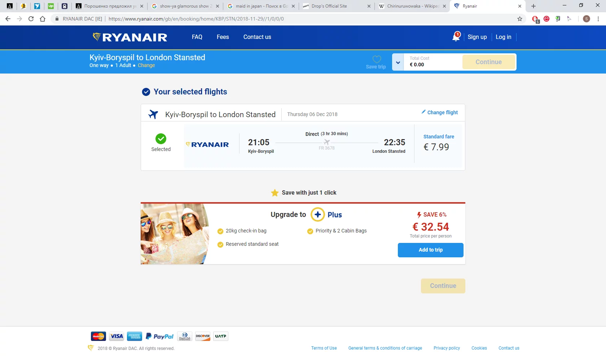Click the browser home icon
Screen dimensions: 606x364
[x=43, y=19]
